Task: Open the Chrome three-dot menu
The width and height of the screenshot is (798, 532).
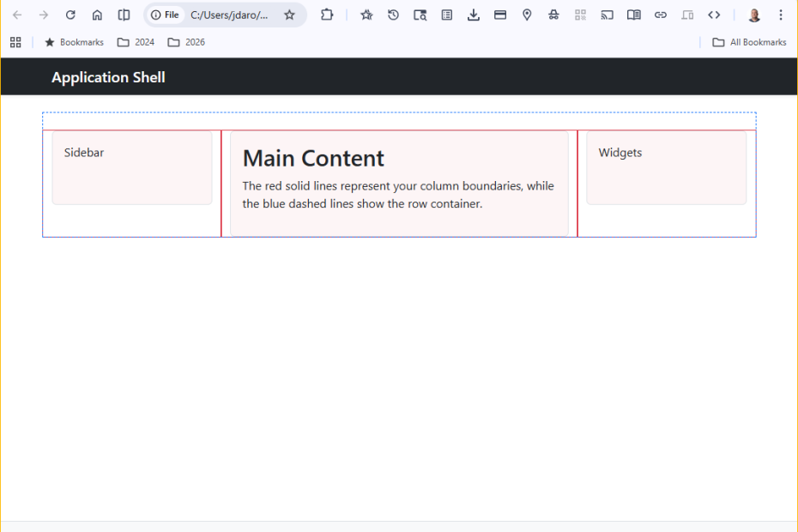Action: click(780, 15)
